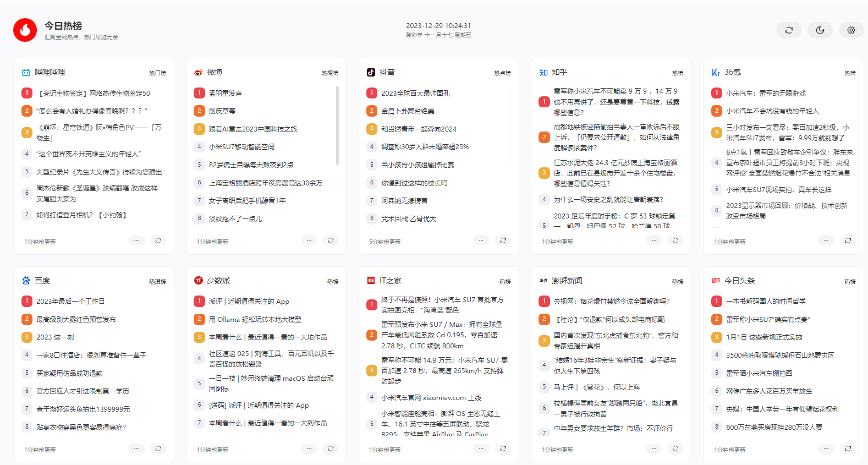Open more options in 36氪 card
This screenshot has width=868, height=465.
tap(826, 240)
